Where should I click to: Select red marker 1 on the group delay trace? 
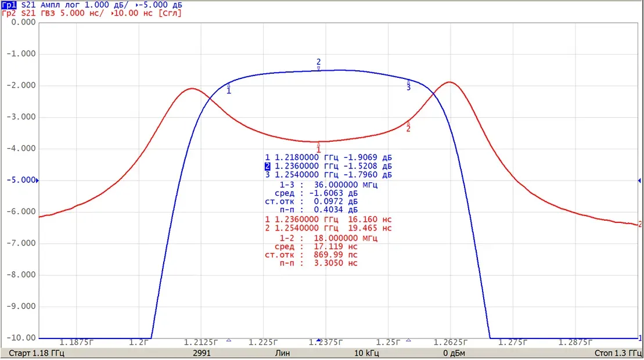(x=318, y=148)
